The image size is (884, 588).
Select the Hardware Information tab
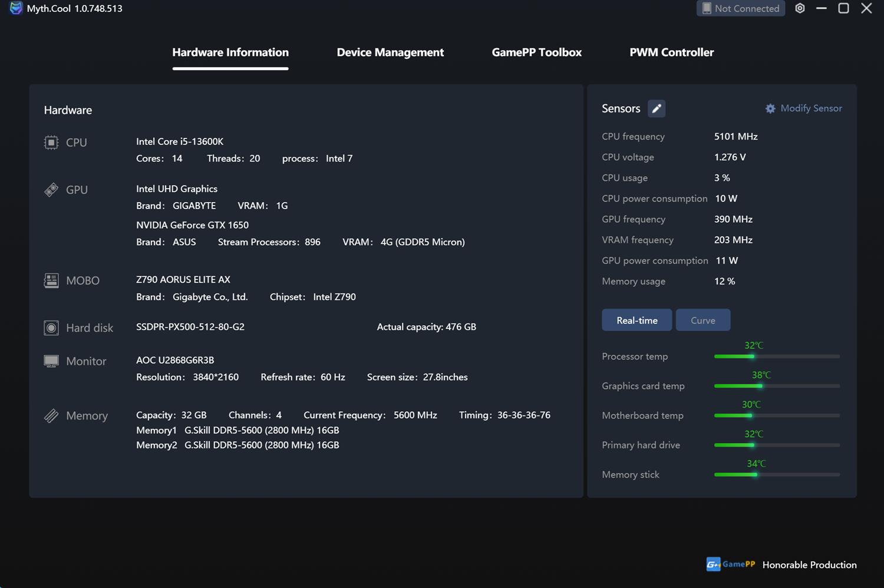(x=230, y=52)
